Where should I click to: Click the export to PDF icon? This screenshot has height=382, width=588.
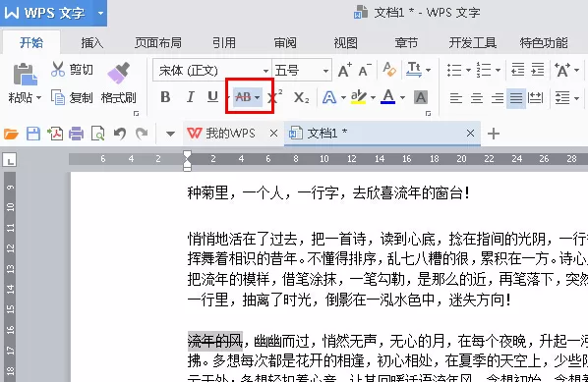pos(55,134)
